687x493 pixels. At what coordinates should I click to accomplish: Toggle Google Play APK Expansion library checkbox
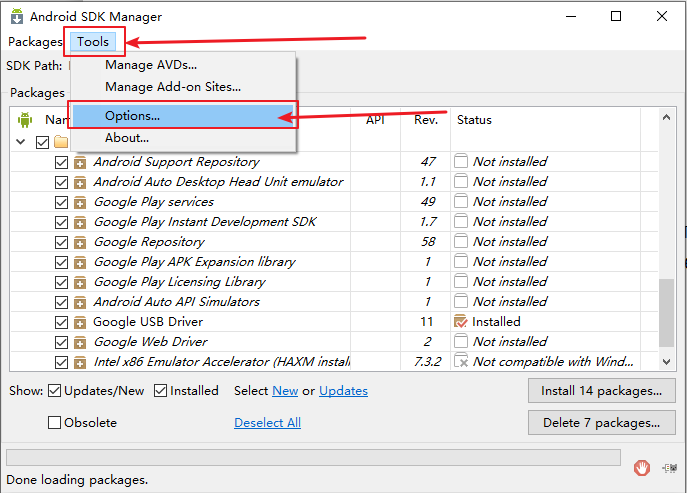pyautogui.click(x=61, y=262)
